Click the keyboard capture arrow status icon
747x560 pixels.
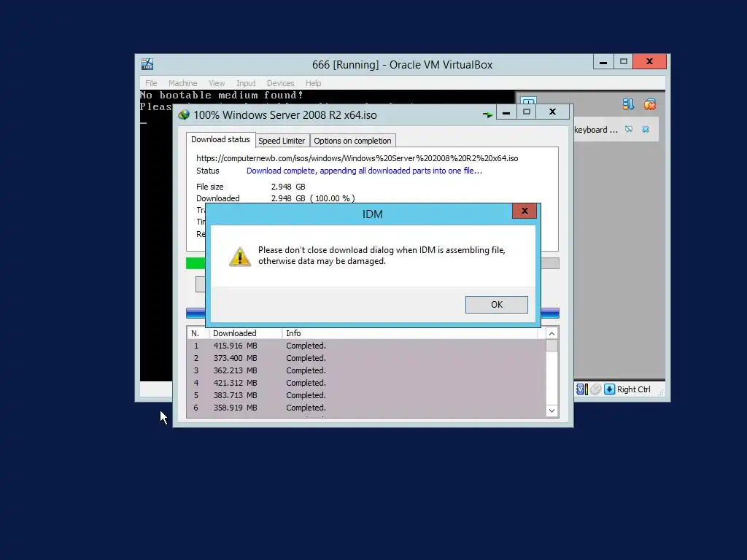pos(609,389)
